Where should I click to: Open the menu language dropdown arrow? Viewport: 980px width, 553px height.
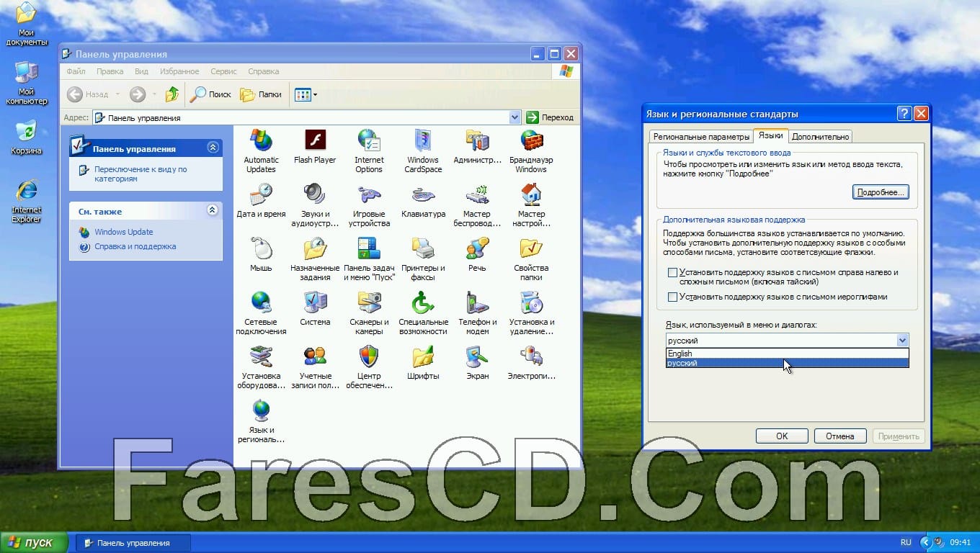pyautogui.click(x=902, y=341)
